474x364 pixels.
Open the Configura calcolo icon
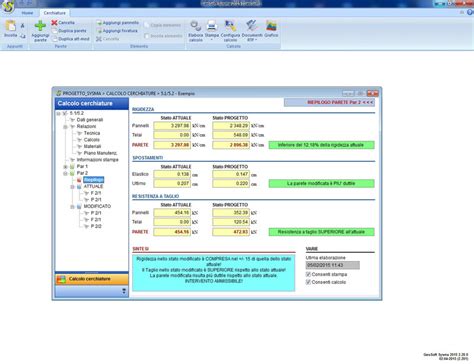coord(230,26)
